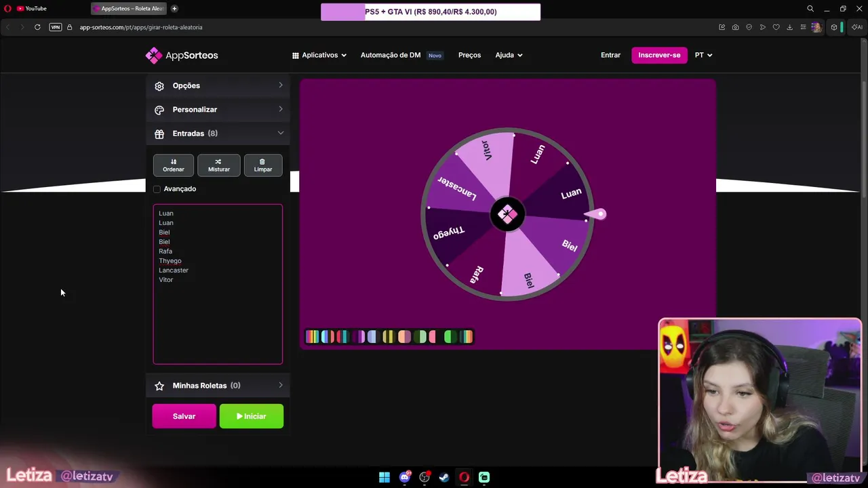Click inside the entries text area
Image resolution: width=868 pixels, height=488 pixels.
click(218, 284)
